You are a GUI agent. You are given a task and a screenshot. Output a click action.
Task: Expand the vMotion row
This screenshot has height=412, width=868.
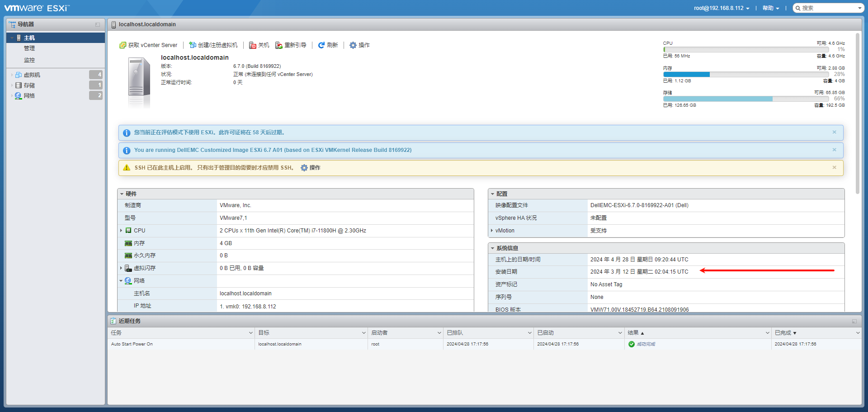coord(492,231)
